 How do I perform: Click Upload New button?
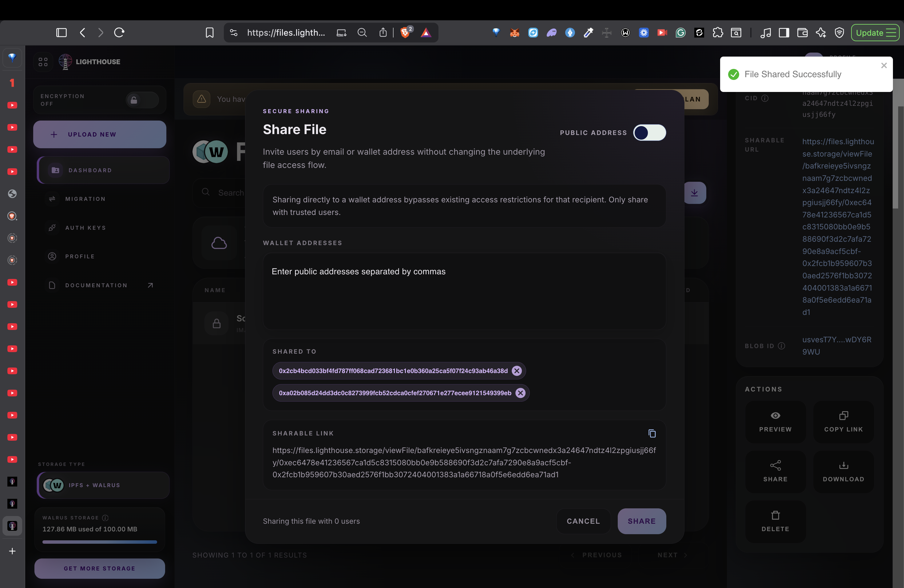[x=100, y=134]
